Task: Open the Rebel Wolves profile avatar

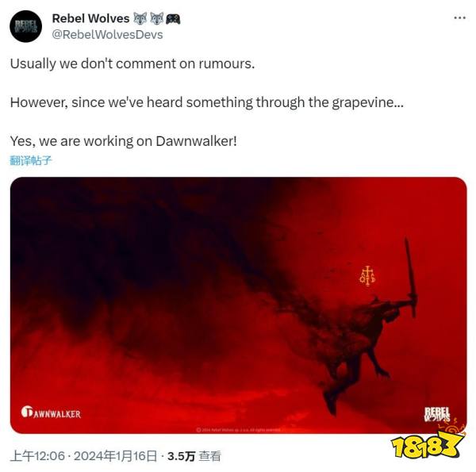Action: [x=25, y=26]
